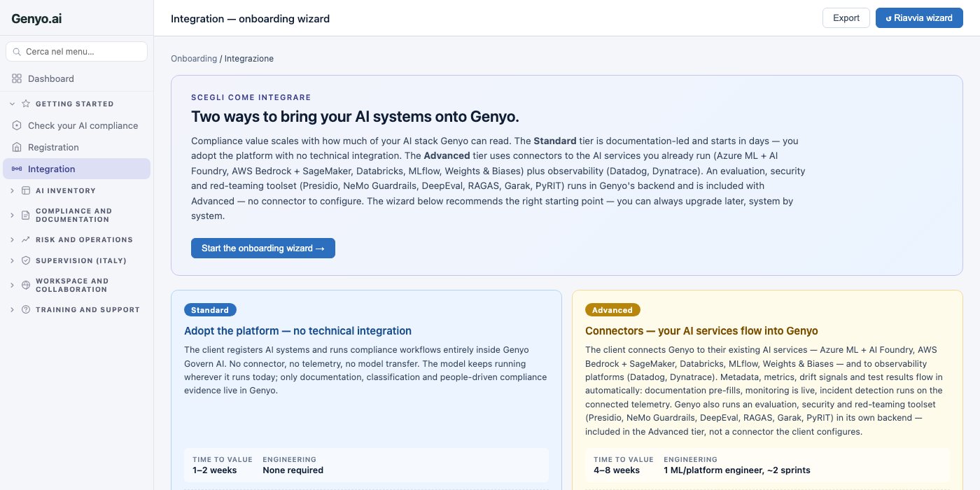980x490 pixels.
Task: Click the Registration building icon
Action: coord(17,148)
